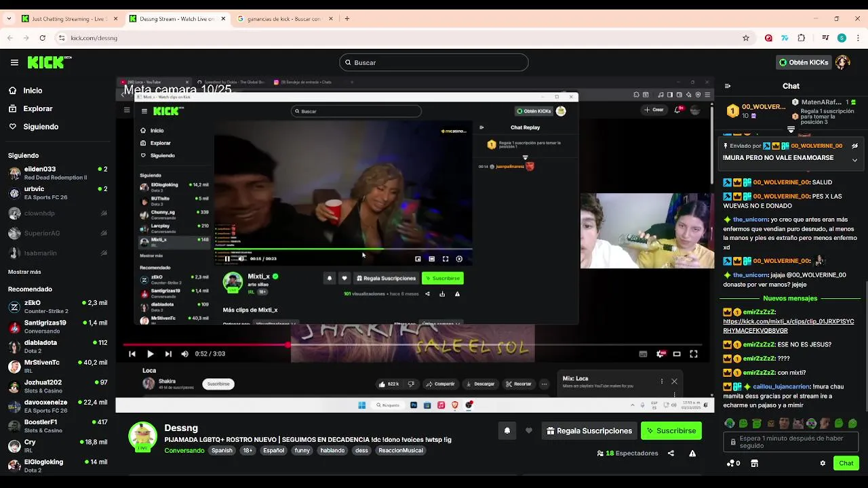The height and width of the screenshot is (488, 868).
Task: Open the channel points balance icon
Action: 733,464
